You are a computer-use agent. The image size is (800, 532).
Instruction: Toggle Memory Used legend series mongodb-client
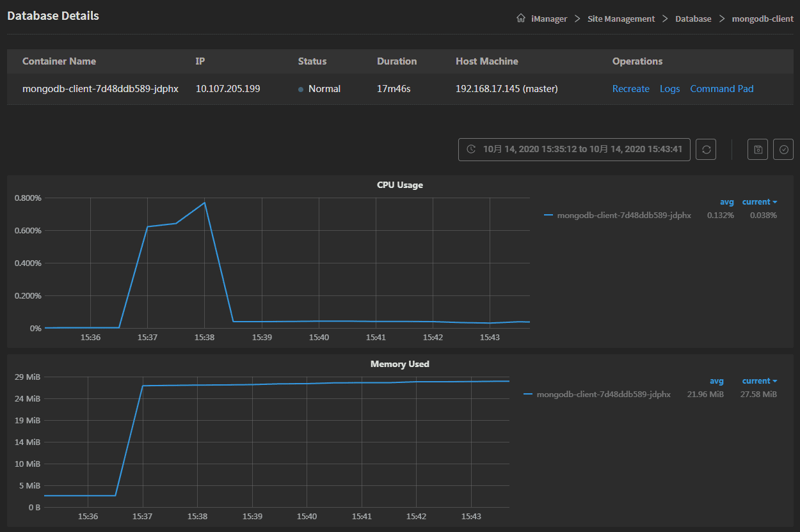(x=603, y=395)
